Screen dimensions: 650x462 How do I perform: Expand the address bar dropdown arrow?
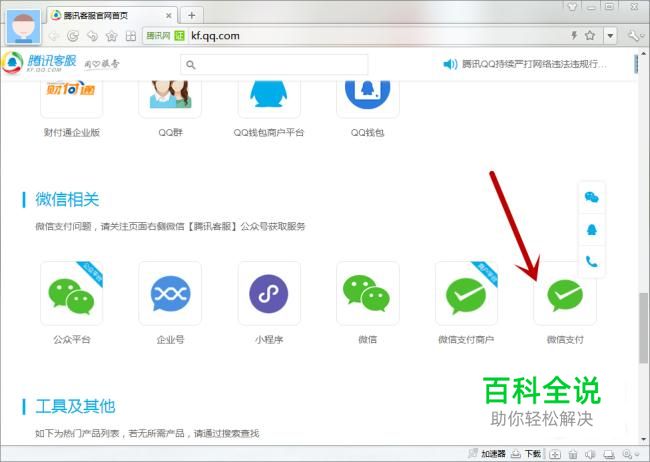point(610,36)
